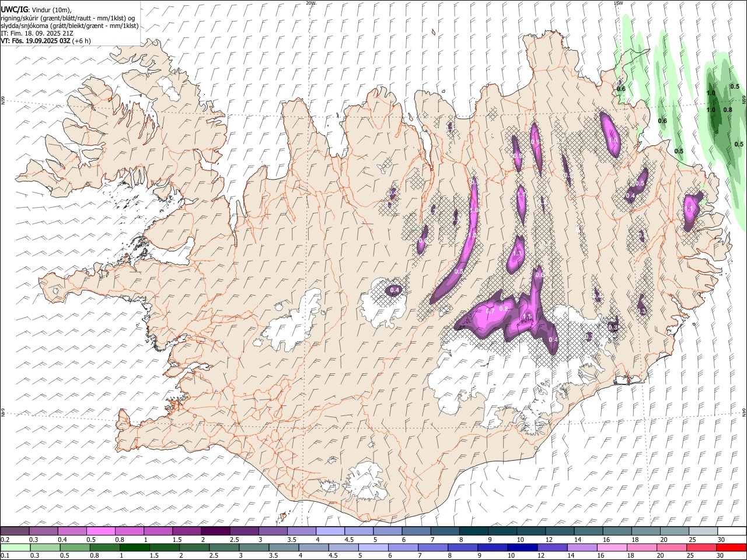Click the '15W' longitude label
747x560 pixels.
coord(618,3)
